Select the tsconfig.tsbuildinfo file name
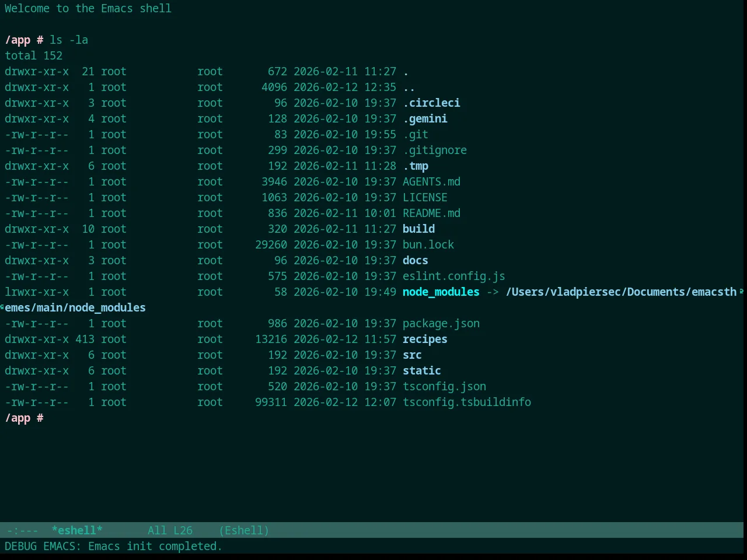 click(x=467, y=402)
